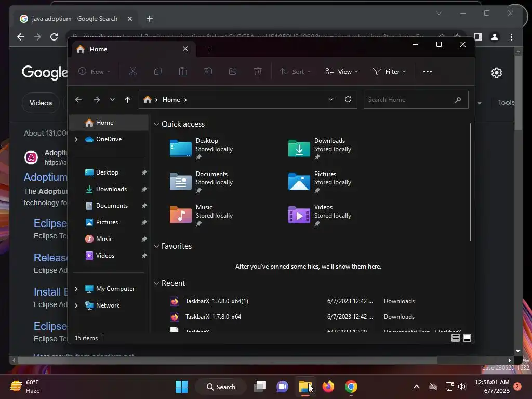Open the Recent locations chevron dropdown
The image size is (532, 399).
coord(112,100)
